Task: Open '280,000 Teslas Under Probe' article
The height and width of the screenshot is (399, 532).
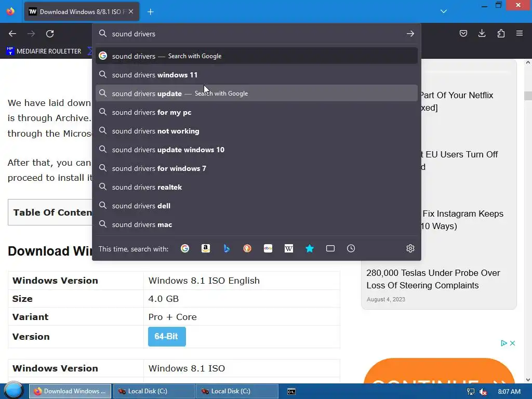Action: coord(433,279)
